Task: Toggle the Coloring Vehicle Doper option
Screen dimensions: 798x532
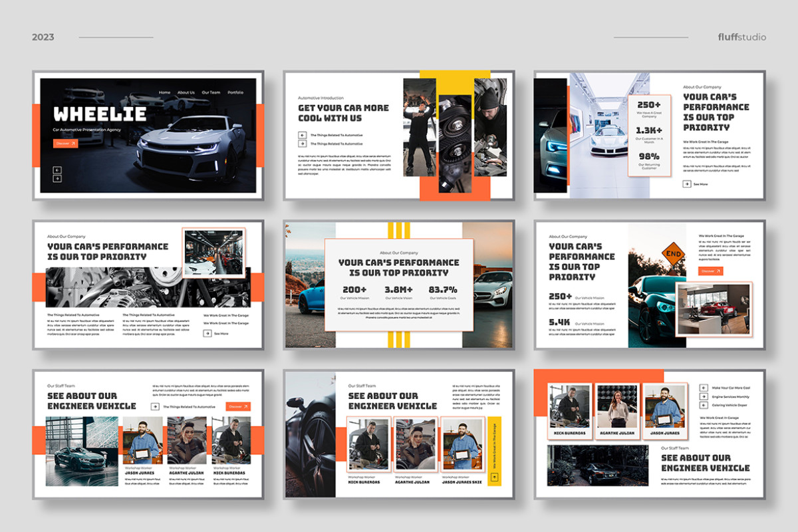Action: click(704, 406)
